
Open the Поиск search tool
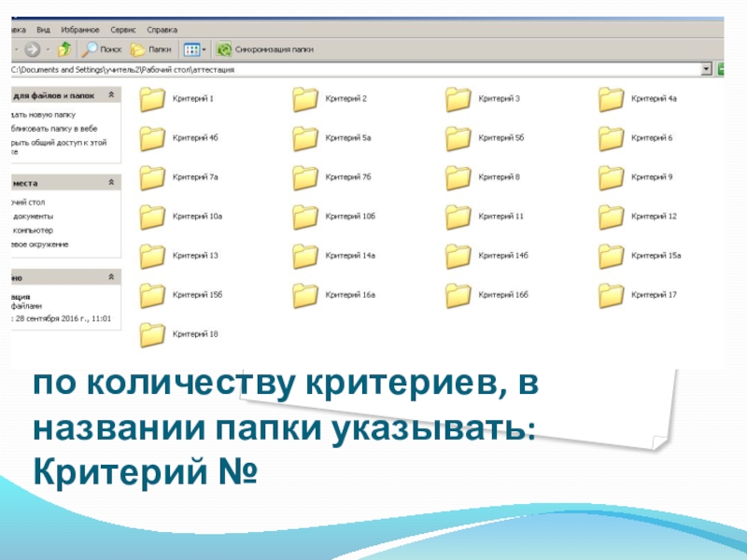102,49
